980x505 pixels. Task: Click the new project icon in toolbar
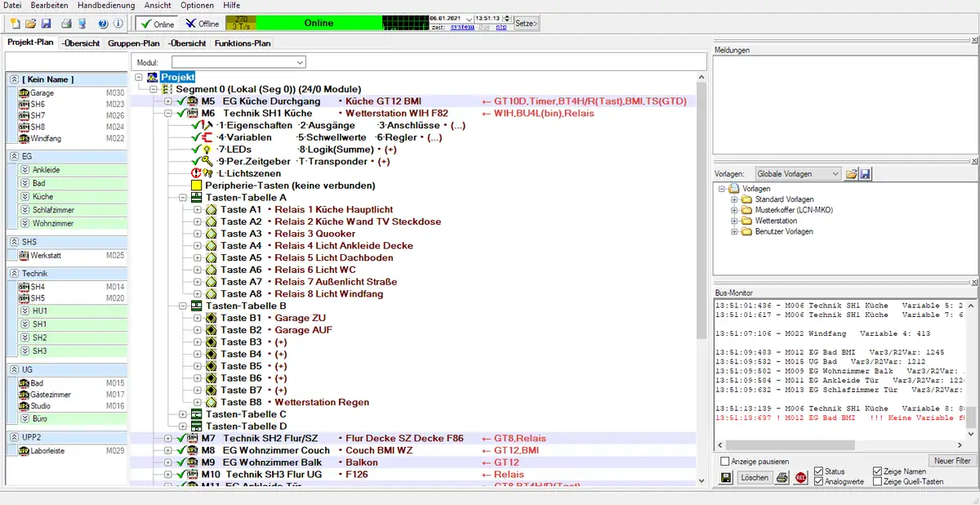click(x=15, y=24)
